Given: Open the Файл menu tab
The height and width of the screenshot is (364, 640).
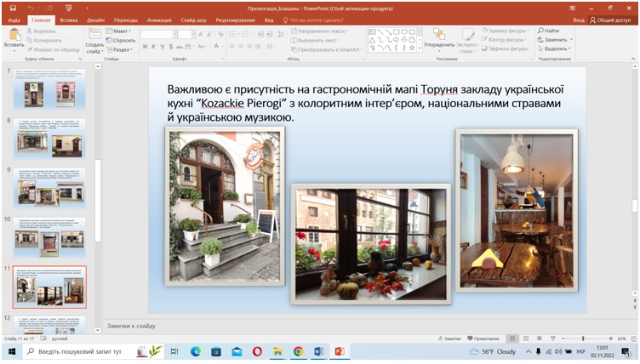Looking at the screenshot, I should coord(14,20).
